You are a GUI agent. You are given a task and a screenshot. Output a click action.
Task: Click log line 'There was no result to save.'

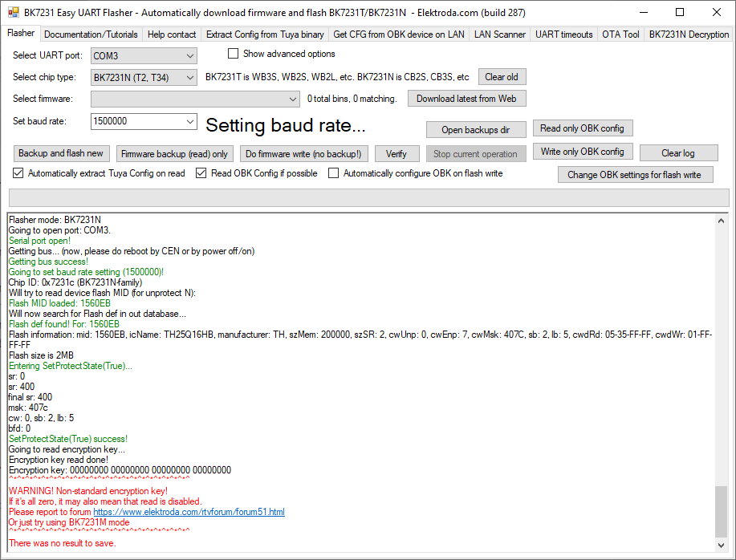[63, 543]
